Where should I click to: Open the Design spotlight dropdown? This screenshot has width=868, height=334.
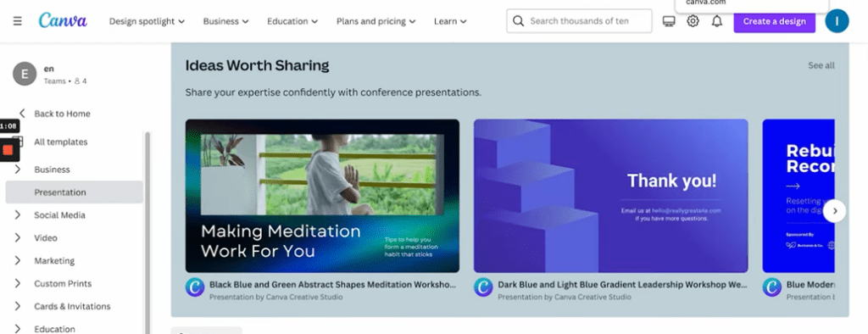tap(147, 21)
